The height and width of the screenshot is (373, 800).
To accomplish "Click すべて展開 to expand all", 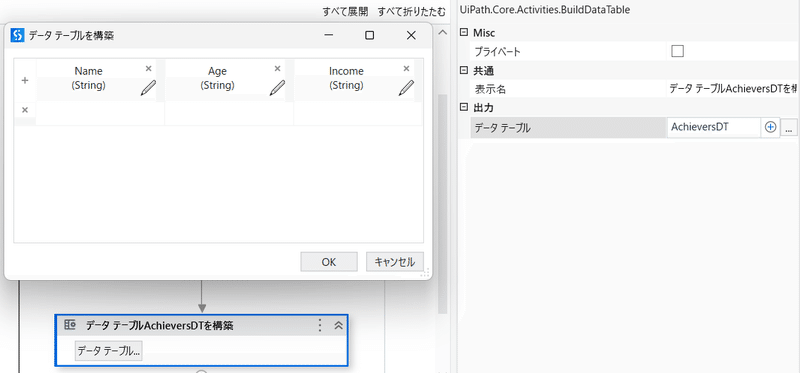I will coord(345,11).
